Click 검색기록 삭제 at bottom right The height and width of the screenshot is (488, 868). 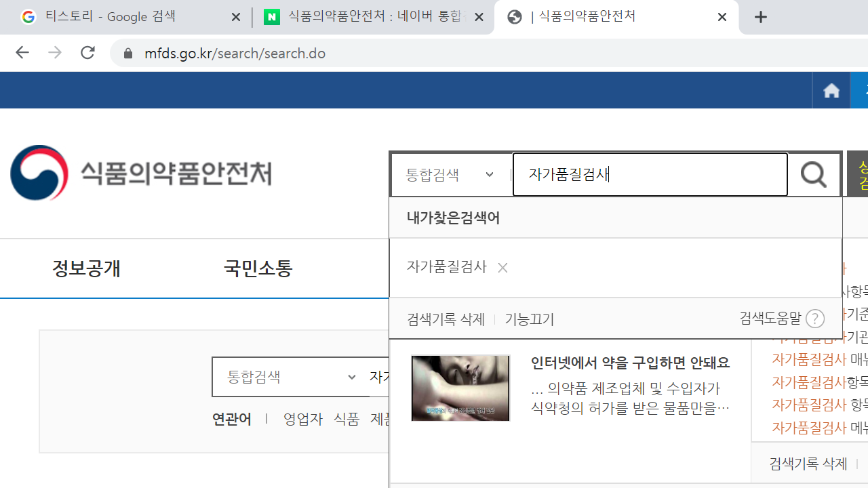point(808,464)
